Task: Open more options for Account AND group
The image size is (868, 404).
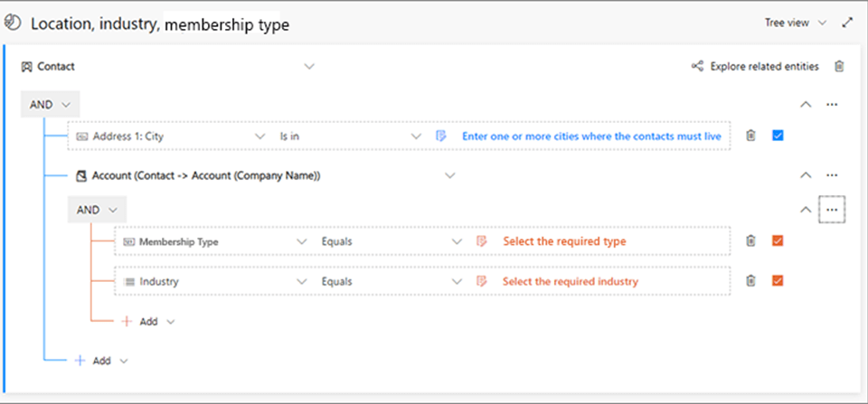Action: point(832,210)
